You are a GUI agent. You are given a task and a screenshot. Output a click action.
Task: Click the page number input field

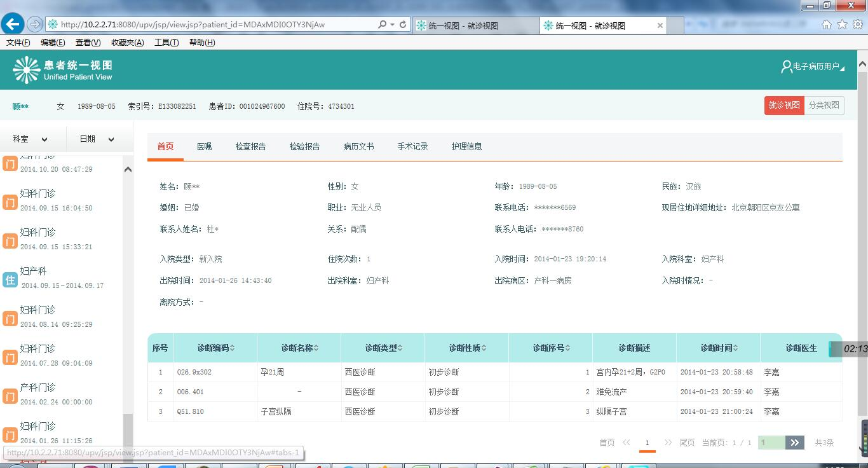point(771,443)
